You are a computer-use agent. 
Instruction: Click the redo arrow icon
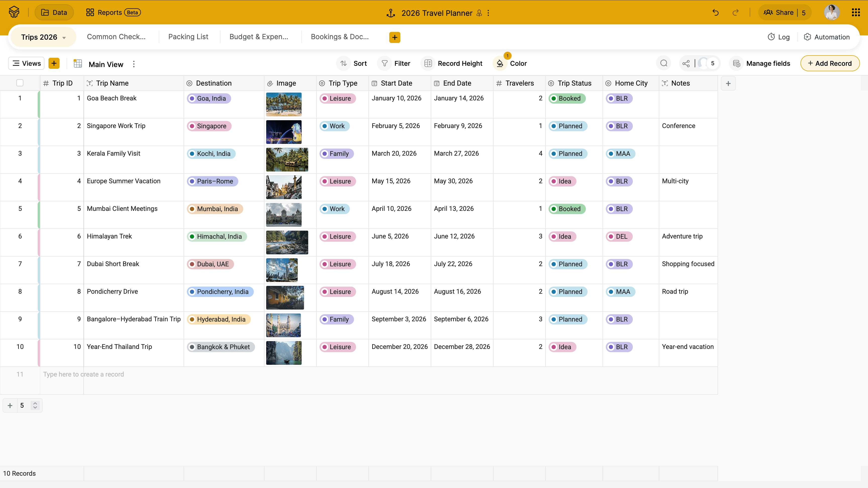pyautogui.click(x=735, y=13)
